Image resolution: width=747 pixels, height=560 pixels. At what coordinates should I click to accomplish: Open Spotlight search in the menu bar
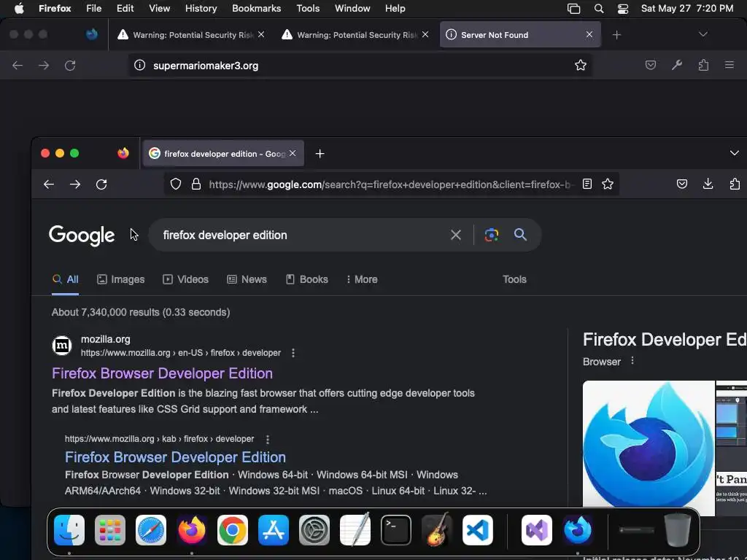click(599, 9)
